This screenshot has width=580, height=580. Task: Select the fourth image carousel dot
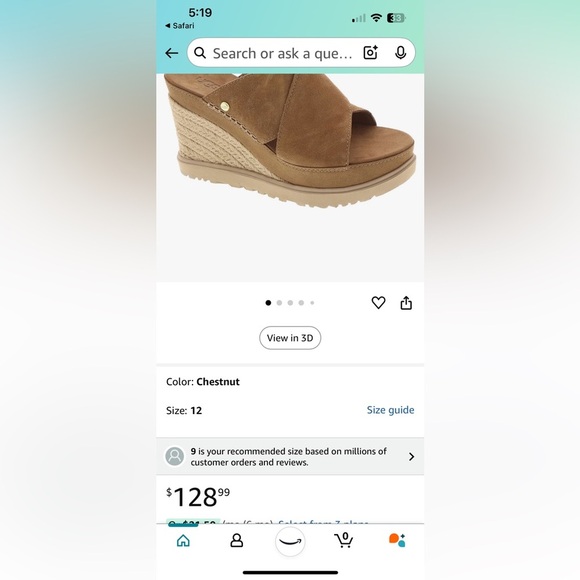coord(301,303)
